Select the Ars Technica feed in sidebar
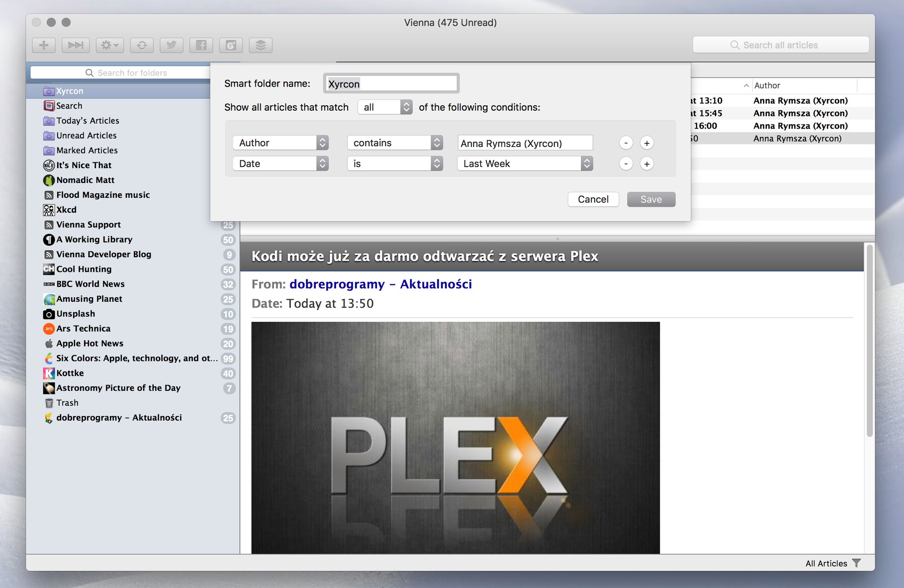The height and width of the screenshot is (588, 904). click(83, 329)
